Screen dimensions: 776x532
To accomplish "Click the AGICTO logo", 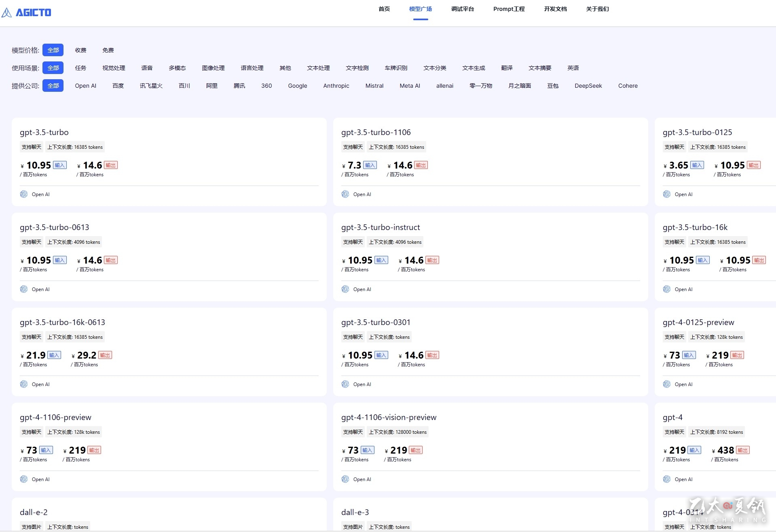I will tap(26, 13).
